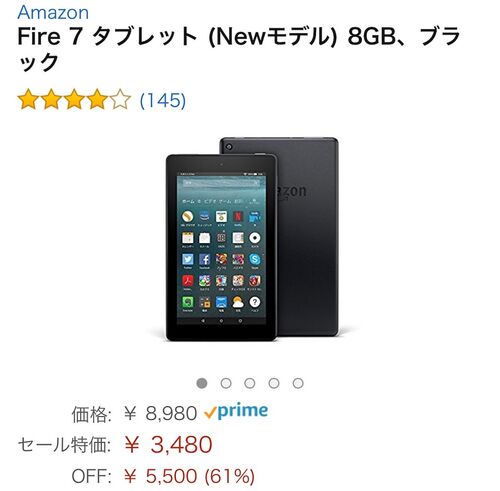
Task: Click the prime checkmark logo
Action: 236,412
